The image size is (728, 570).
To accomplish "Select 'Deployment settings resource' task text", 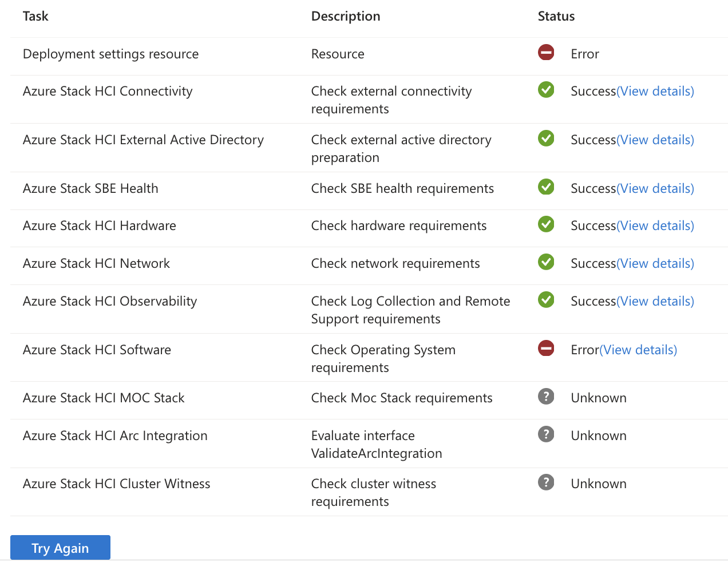I will (x=111, y=54).
